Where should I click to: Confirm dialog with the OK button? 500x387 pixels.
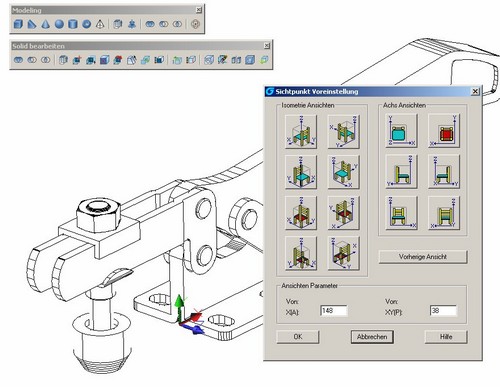(x=298, y=337)
